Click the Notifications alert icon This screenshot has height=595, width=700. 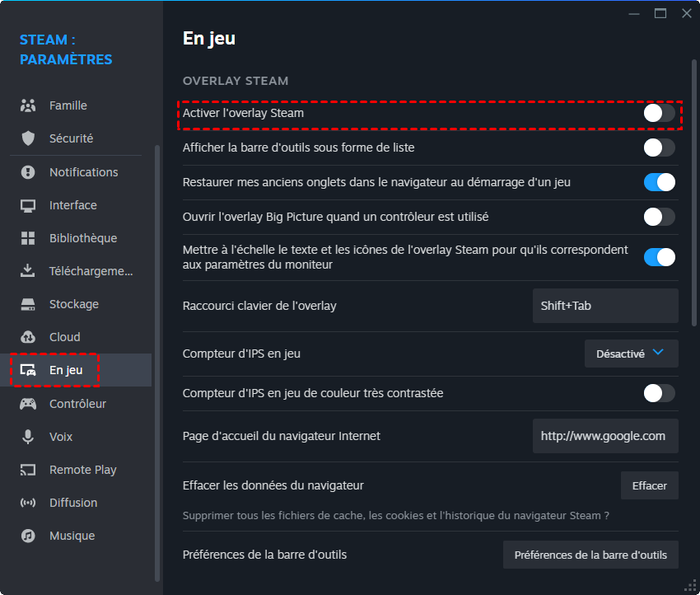28,172
